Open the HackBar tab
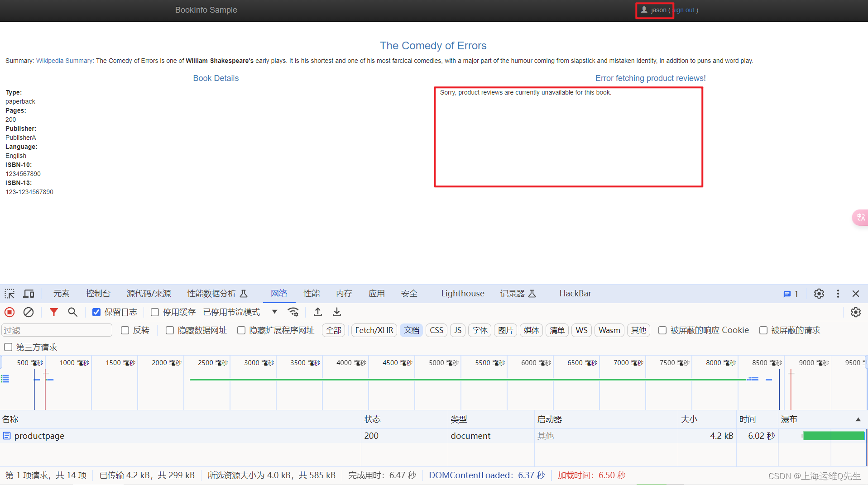 coord(575,294)
